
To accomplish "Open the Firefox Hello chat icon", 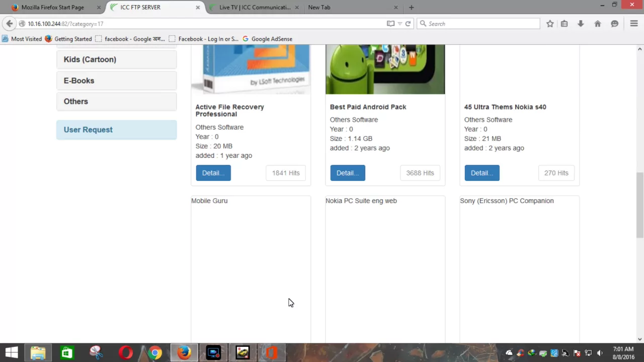I will [x=614, y=24].
